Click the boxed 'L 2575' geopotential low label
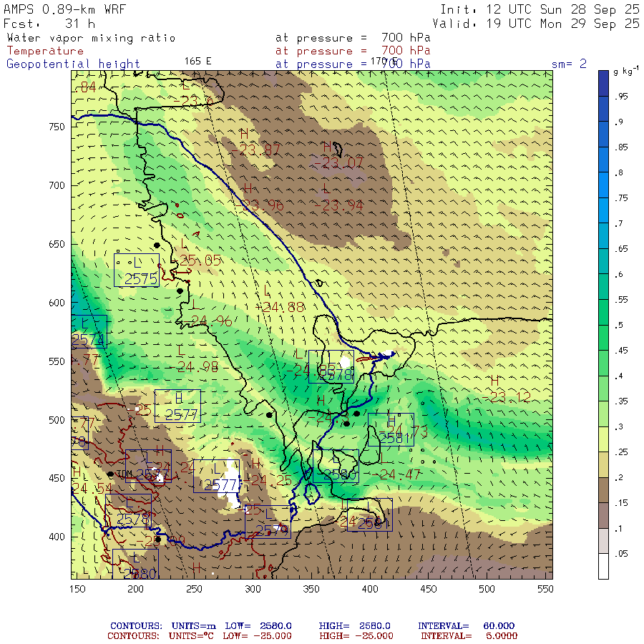 click(x=137, y=270)
